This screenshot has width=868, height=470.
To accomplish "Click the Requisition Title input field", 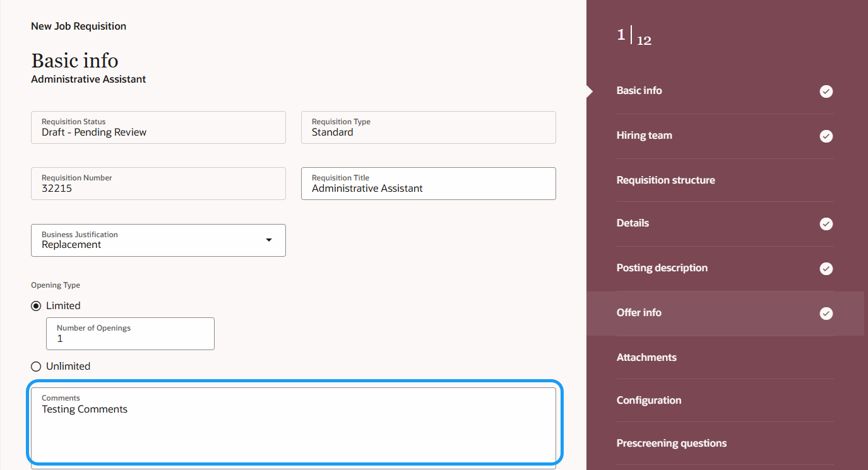I will pyautogui.click(x=429, y=184).
